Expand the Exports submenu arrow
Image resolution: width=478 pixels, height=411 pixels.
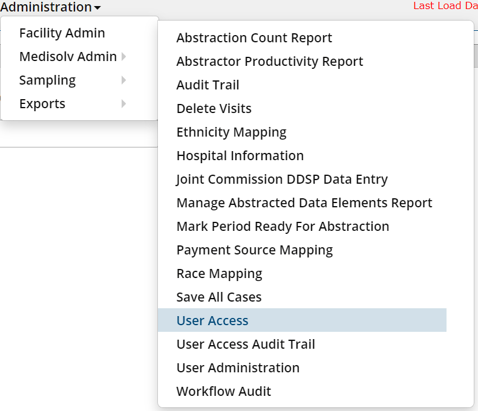click(x=124, y=104)
